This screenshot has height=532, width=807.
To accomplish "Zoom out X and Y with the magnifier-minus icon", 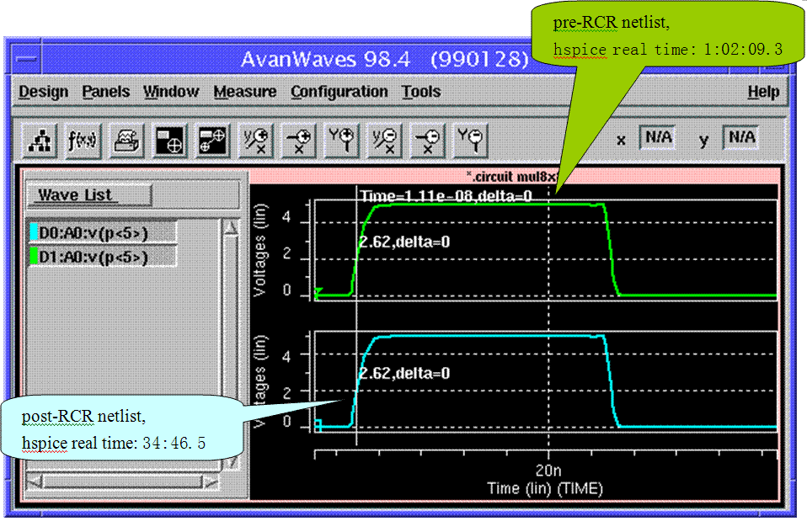I will (x=384, y=140).
